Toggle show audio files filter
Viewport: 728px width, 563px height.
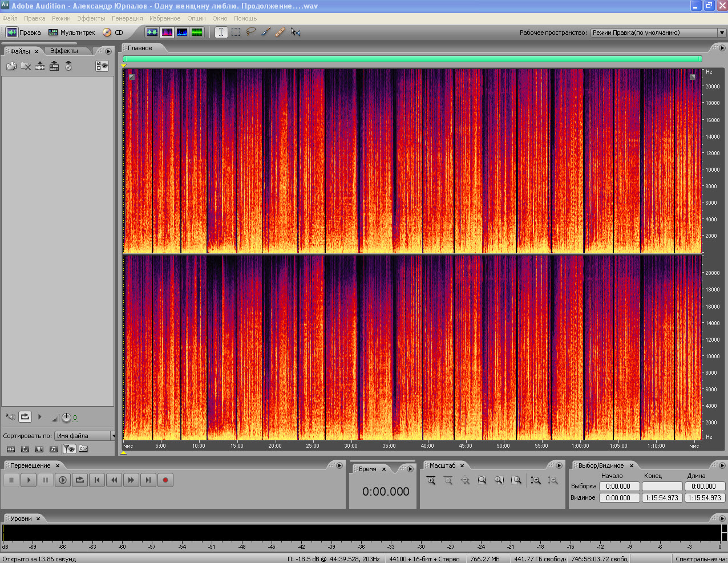[x=10, y=449]
